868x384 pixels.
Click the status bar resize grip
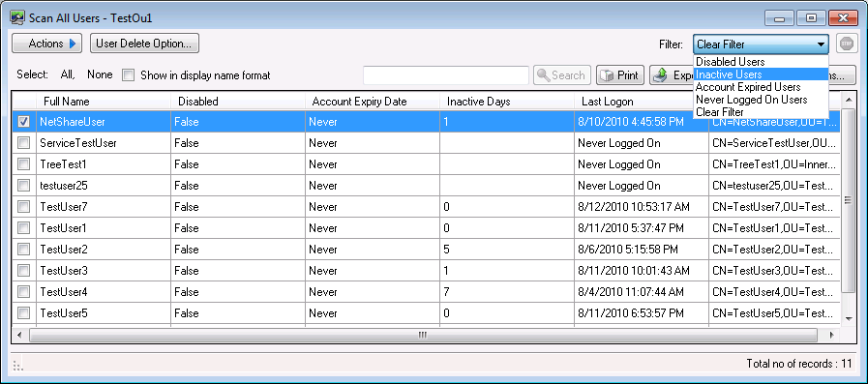[x=17, y=367]
